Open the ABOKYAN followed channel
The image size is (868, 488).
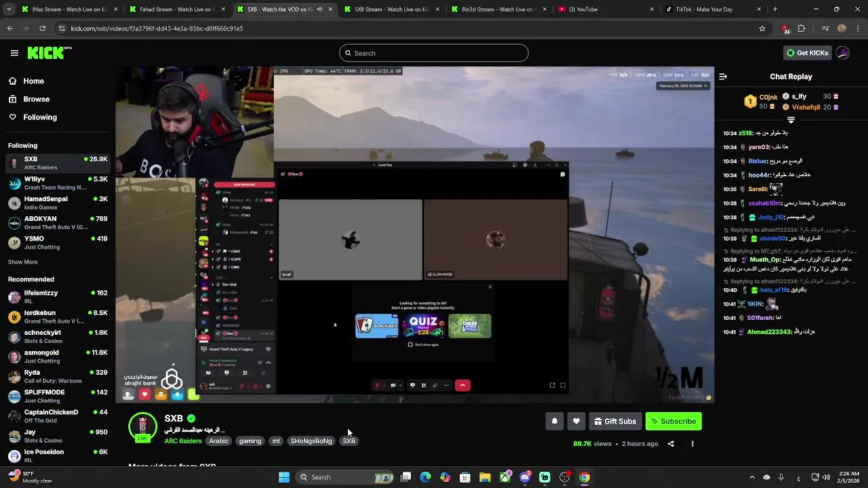pyautogui.click(x=58, y=223)
